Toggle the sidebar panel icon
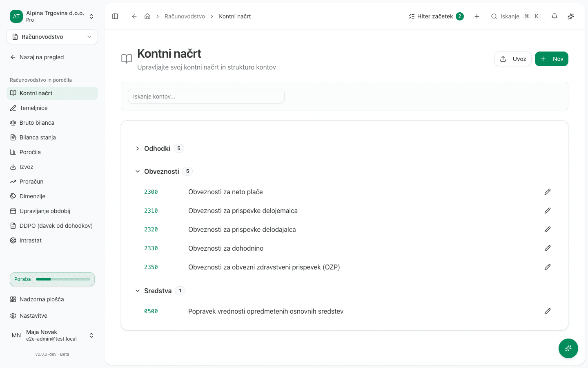The height and width of the screenshot is (368, 588). (115, 16)
